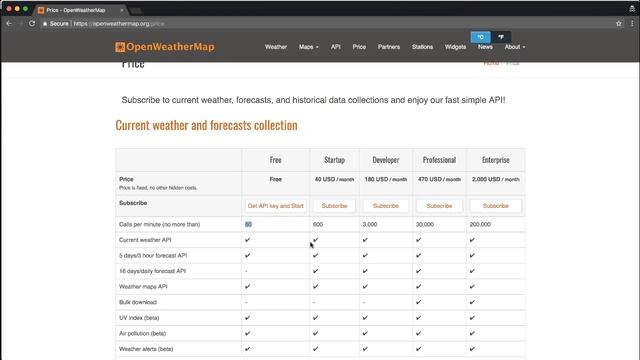Click Enterprise checkmark in Bulk download row

coord(472,302)
